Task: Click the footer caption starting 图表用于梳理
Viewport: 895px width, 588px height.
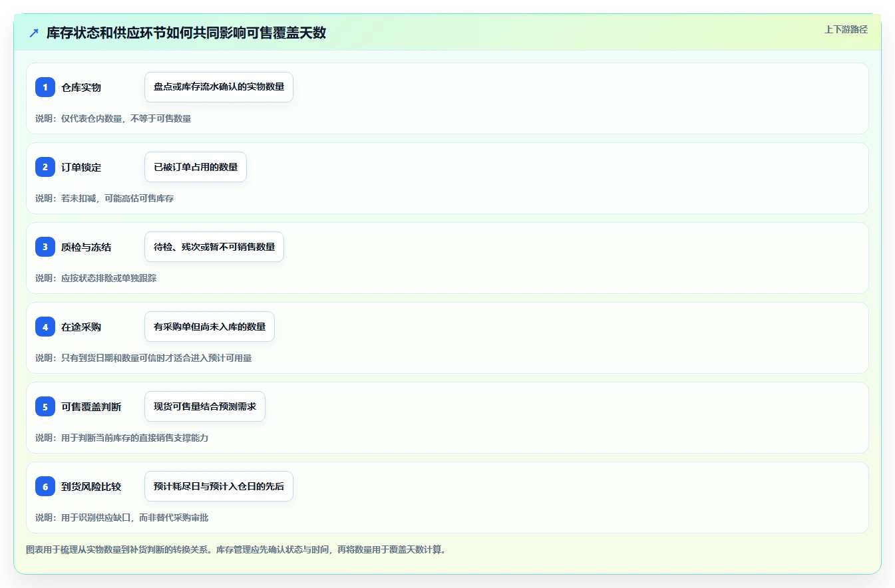Action: tap(236, 550)
